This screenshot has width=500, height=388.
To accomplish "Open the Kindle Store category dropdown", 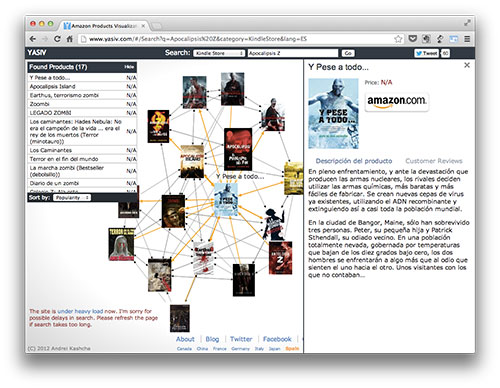I will tap(219, 53).
